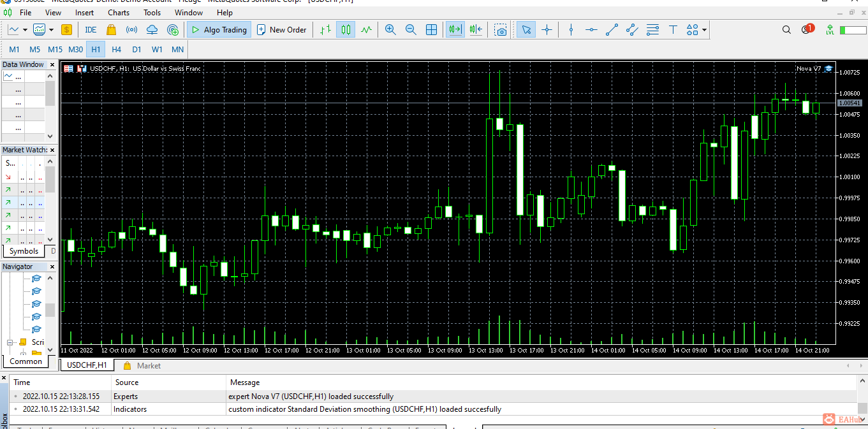
Task: Open the chart type line icon
Action: coord(13,29)
